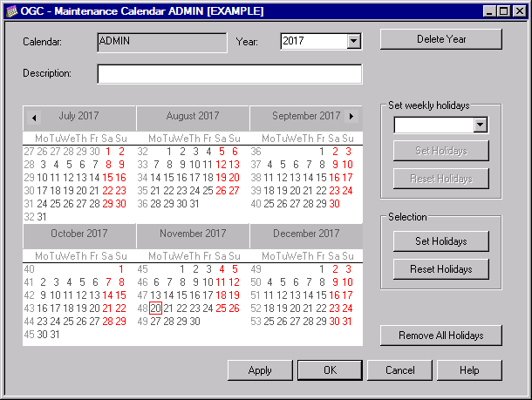Go to previous months using left arrow
This screenshot has width=532, height=400.
34,118
